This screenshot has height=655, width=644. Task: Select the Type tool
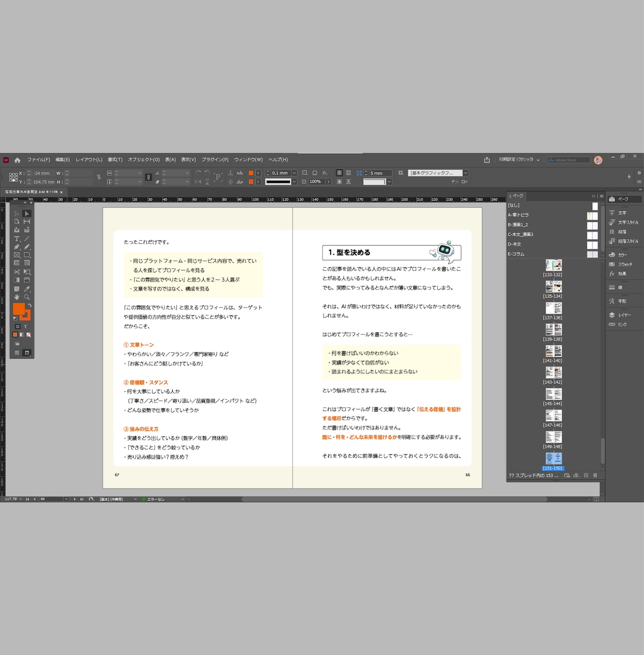tap(17, 239)
